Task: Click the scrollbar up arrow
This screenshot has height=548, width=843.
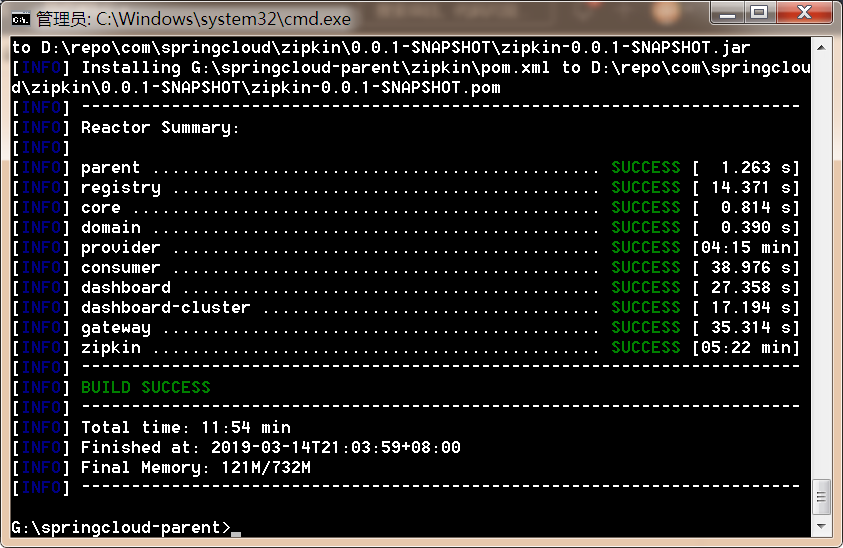Action: [821, 48]
